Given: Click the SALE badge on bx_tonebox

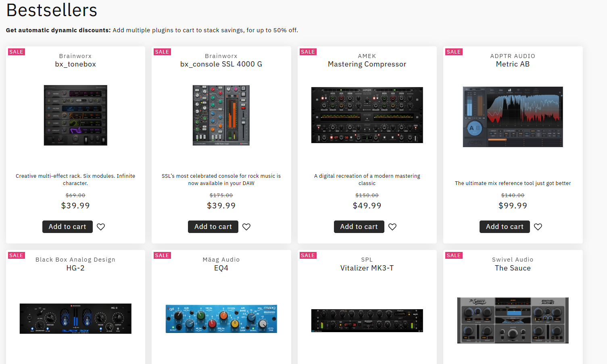Looking at the screenshot, I should [x=16, y=52].
